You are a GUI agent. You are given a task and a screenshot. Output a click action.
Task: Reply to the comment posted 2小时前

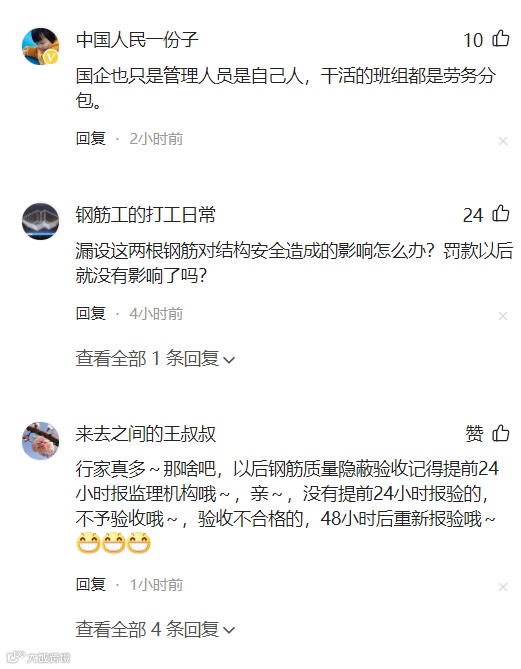pyautogui.click(x=90, y=139)
